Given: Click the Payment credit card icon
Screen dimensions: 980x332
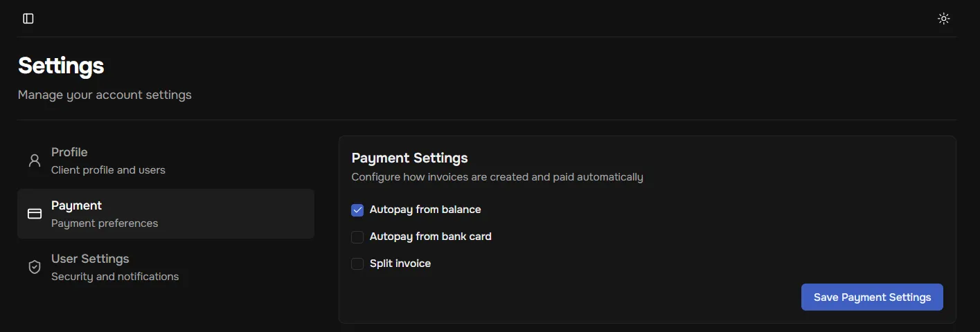Looking at the screenshot, I should coord(35,214).
